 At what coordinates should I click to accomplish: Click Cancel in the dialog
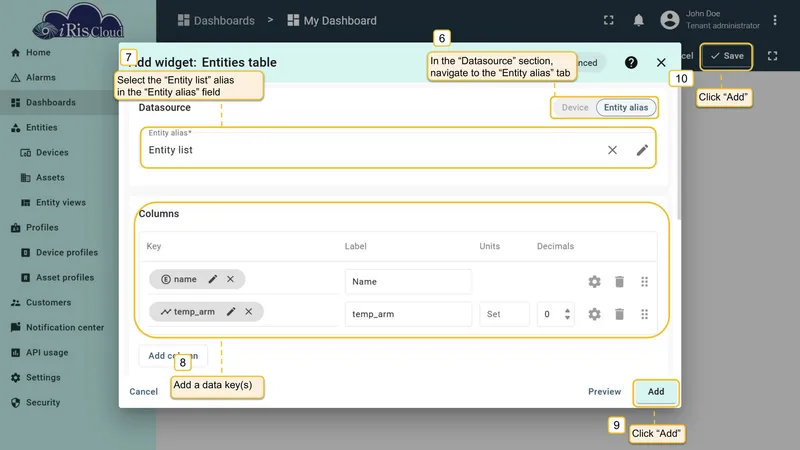pyautogui.click(x=143, y=392)
